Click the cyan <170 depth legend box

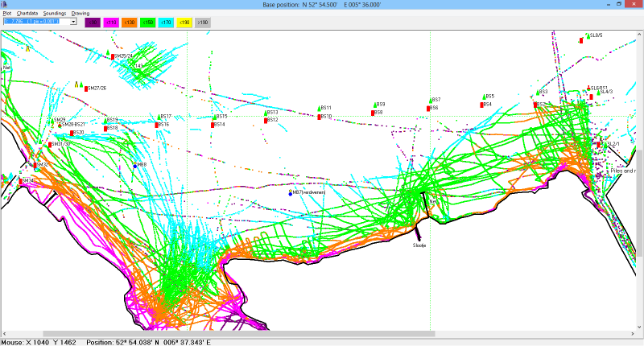click(164, 22)
